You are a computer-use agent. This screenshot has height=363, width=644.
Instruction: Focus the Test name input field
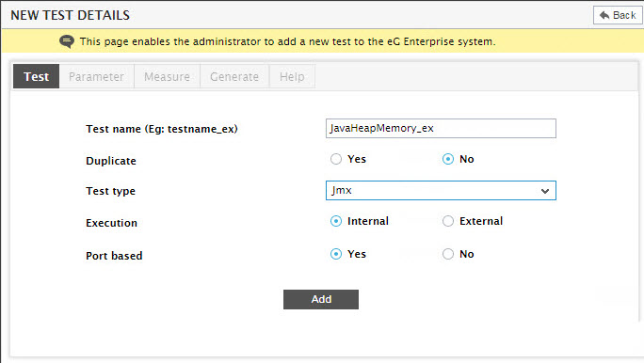pyautogui.click(x=441, y=129)
